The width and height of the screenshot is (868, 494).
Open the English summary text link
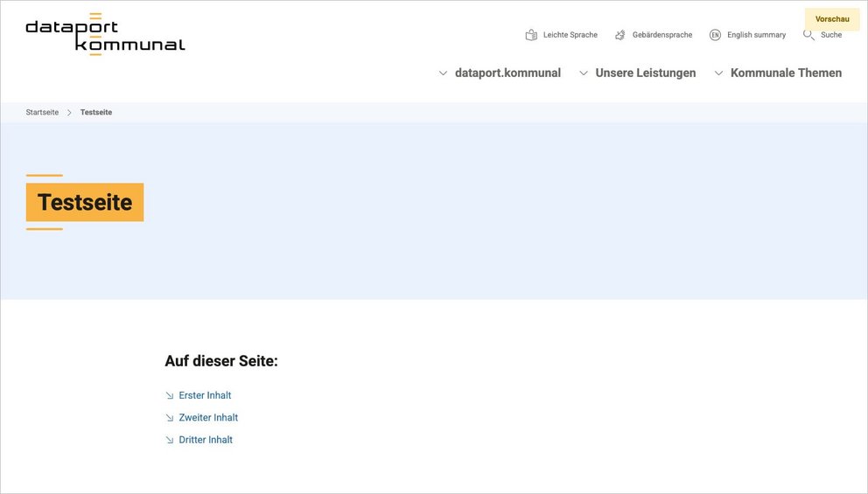[x=756, y=35]
